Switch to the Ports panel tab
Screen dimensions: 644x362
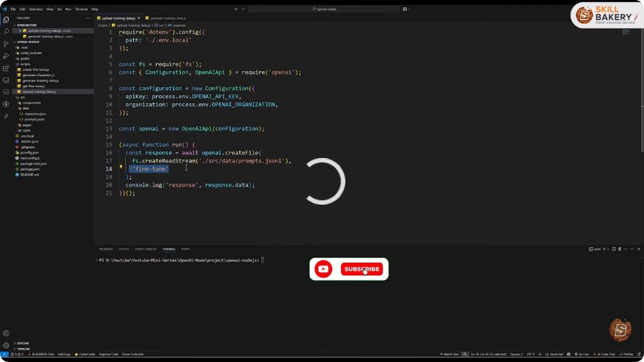pyautogui.click(x=186, y=249)
